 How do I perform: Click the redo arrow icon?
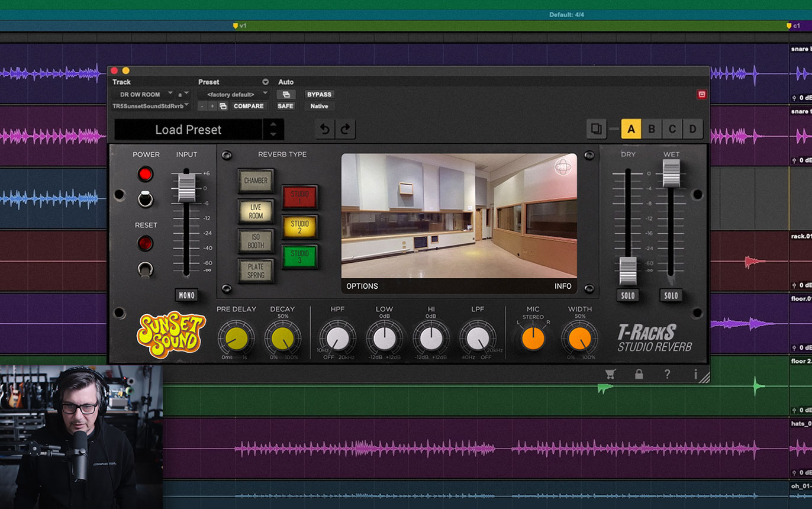[345, 130]
